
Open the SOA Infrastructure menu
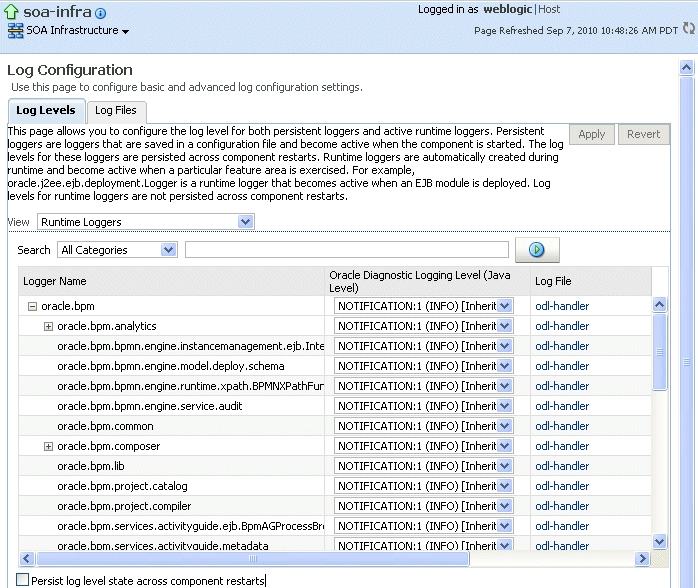point(77,30)
